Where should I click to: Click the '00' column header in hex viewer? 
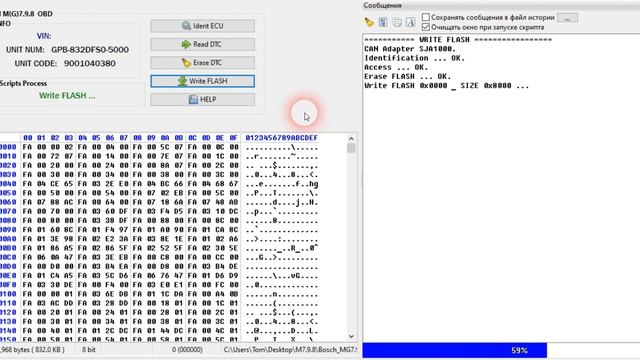(x=27, y=138)
